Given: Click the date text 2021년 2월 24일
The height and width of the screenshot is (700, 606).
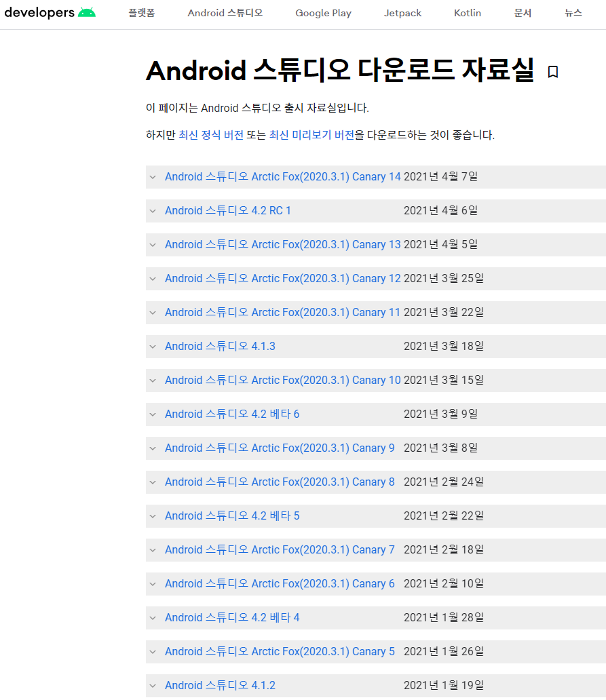Looking at the screenshot, I should coord(444,482).
